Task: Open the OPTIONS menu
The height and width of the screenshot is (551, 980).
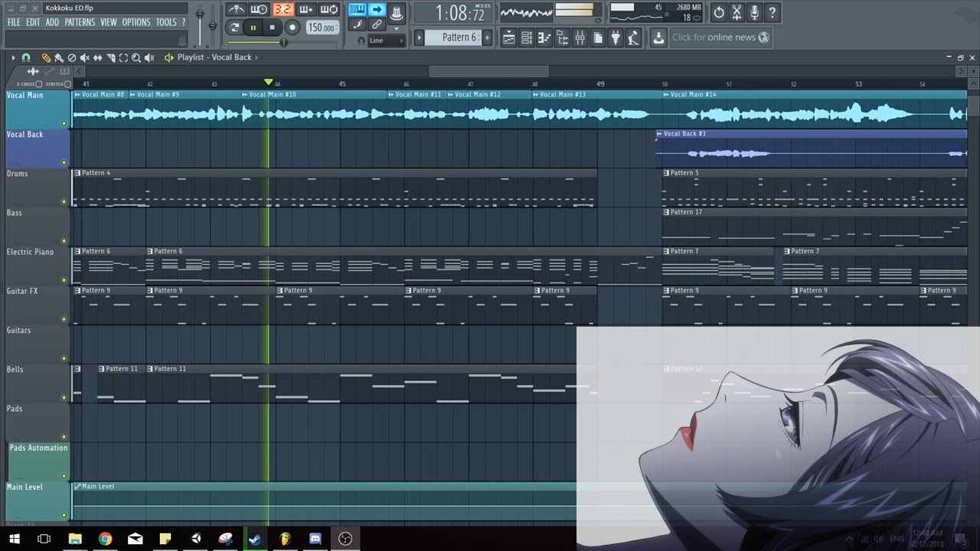Action: (136, 22)
